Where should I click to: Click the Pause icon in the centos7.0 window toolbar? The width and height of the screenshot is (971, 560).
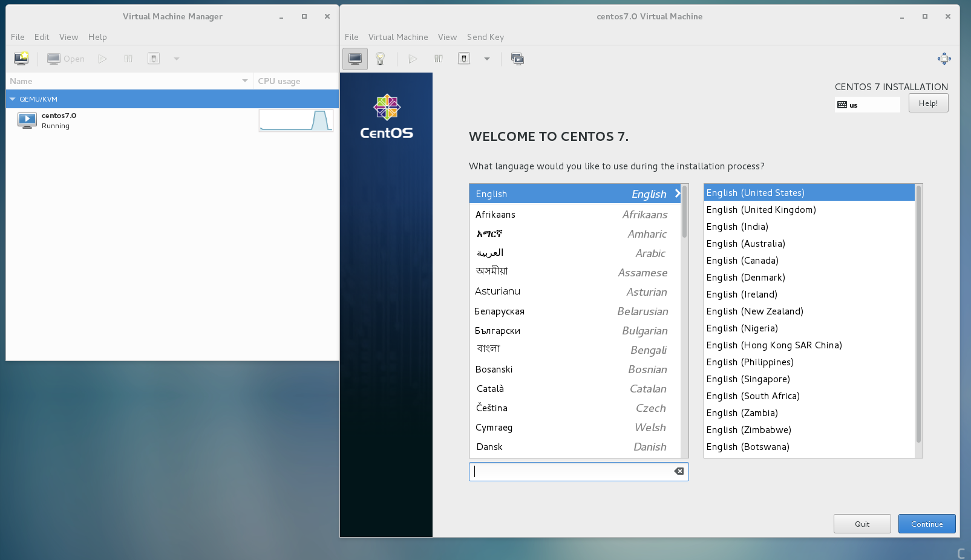click(x=439, y=59)
